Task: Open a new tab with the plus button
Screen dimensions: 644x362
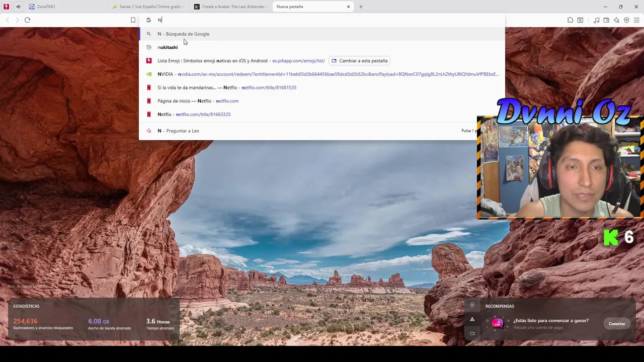Action: 361,7
